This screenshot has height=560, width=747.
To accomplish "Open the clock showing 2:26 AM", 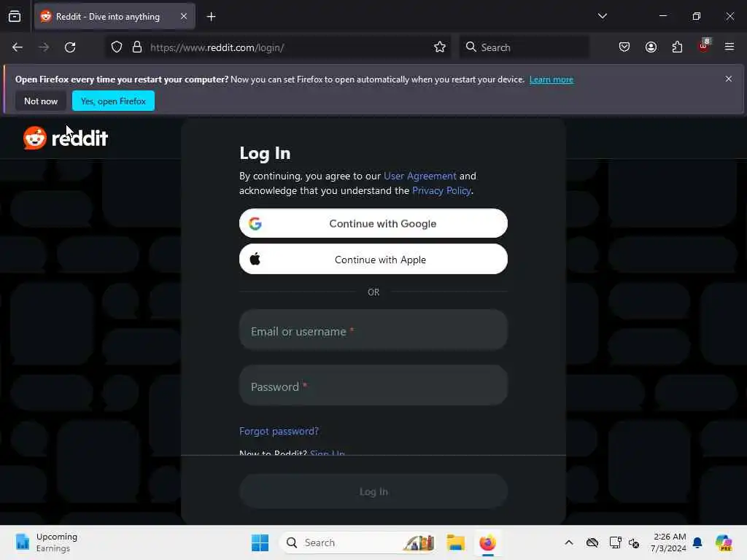I will [x=669, y=542].
